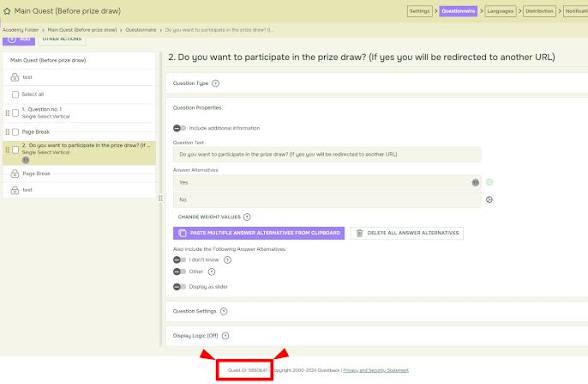Click the Yes answer alternative field
The image size is (588, 384).
click(x=327, y=182)
